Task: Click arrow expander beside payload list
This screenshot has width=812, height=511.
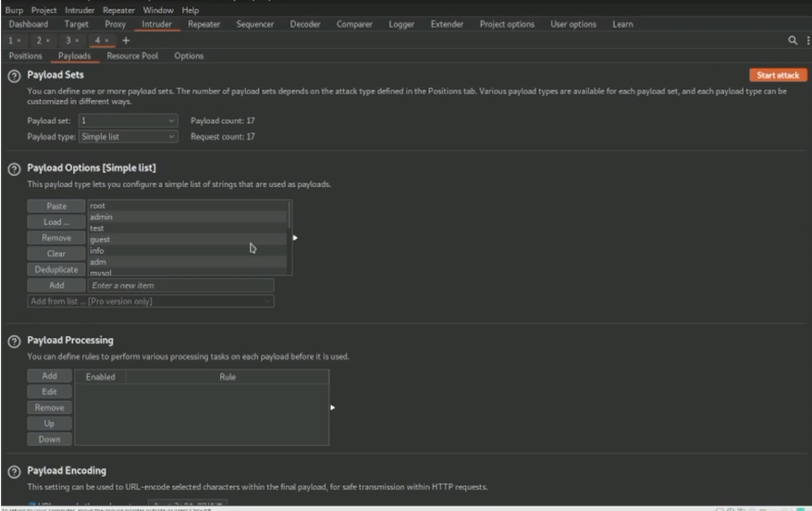Action: [295, 238]
